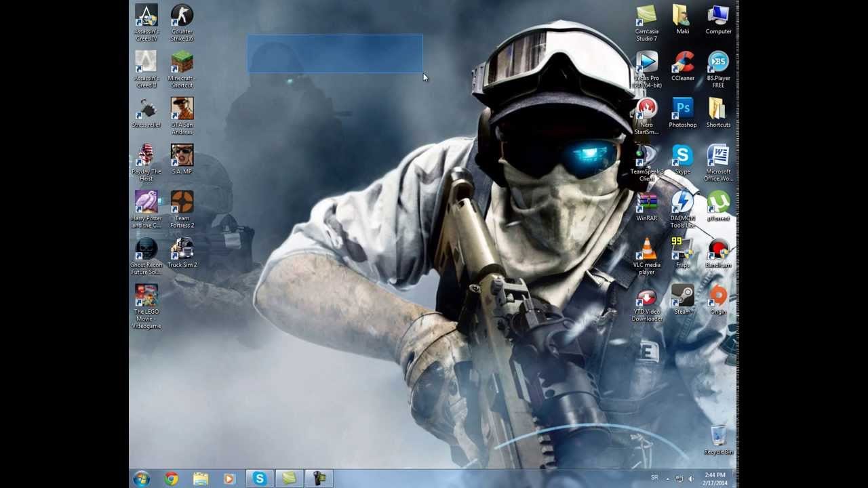The width and height of the screenshot is (868, 488).
Task: Select the Steam desktop shortcut
Action: pos(682,300)
